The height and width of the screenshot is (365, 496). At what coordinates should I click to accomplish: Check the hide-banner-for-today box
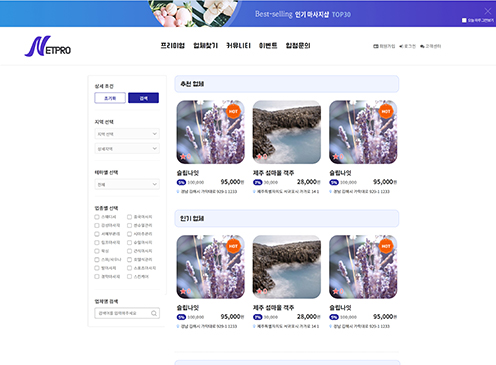[464, 20]
